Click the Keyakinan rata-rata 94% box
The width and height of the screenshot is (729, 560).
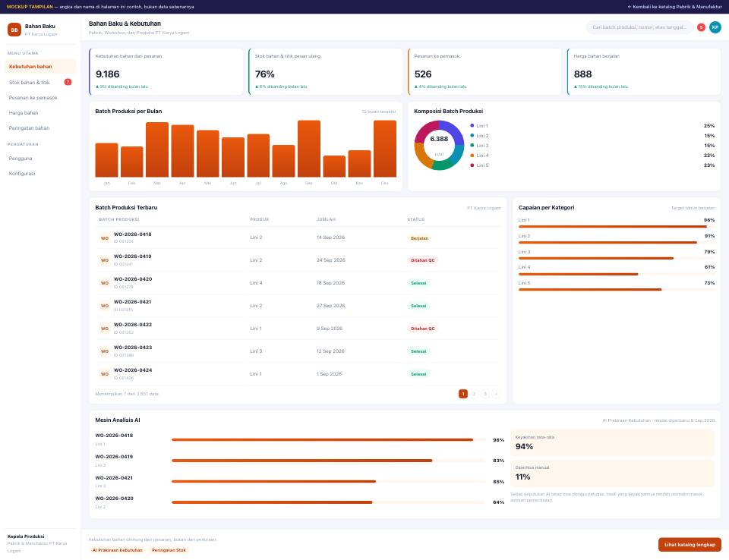(612, 442)
